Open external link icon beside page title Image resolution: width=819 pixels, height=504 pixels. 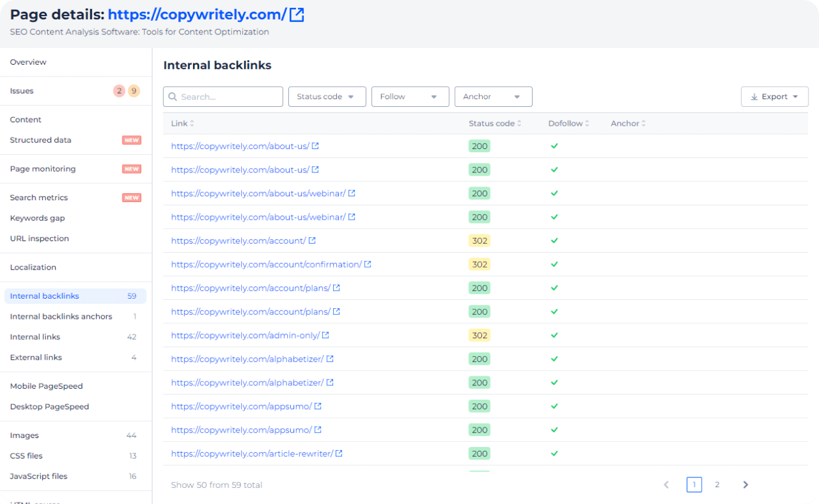pyautogui.click(x=297, y=15)
